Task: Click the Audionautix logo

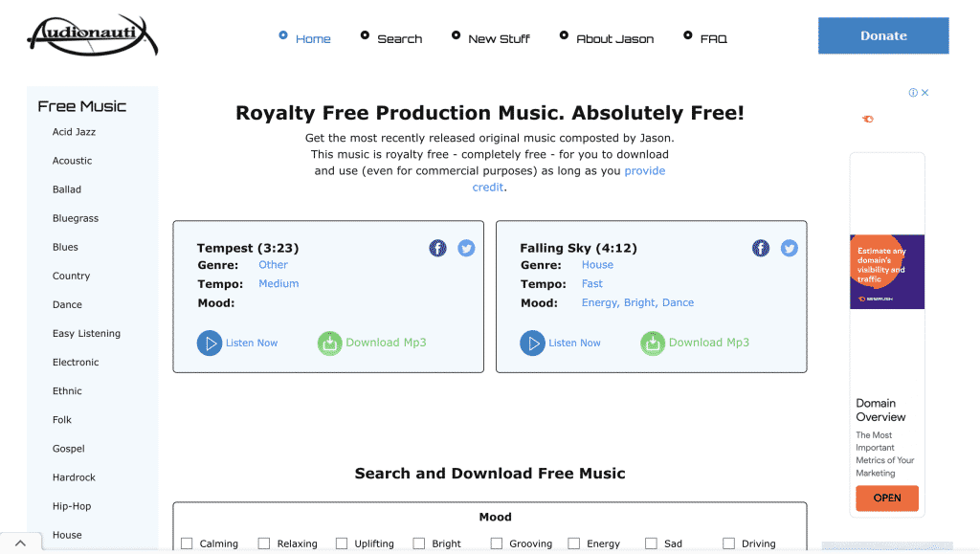Action: (x=92, y=35)
